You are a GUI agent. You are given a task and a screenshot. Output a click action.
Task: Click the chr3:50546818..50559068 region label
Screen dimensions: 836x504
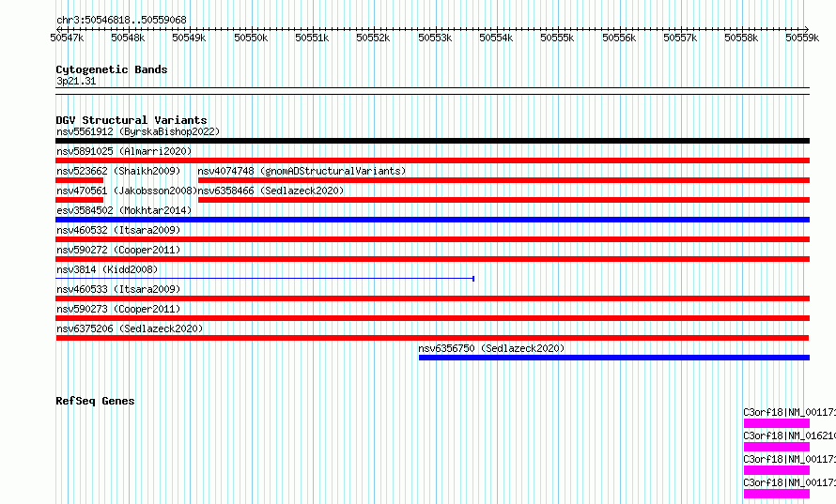[121, 21]
